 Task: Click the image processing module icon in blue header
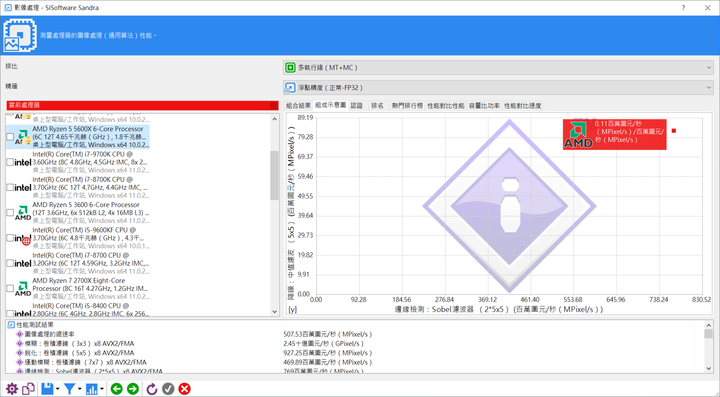click(x=20, y=35)
